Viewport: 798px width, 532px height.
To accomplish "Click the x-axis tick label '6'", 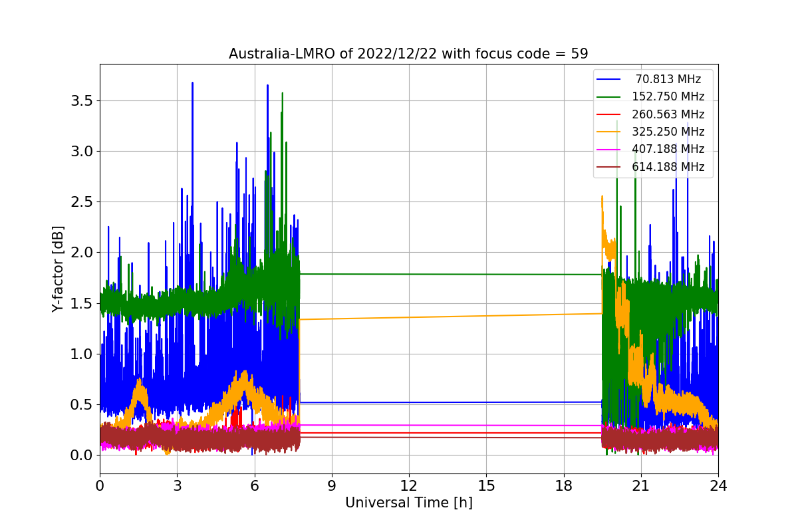I will click(255, 486).
